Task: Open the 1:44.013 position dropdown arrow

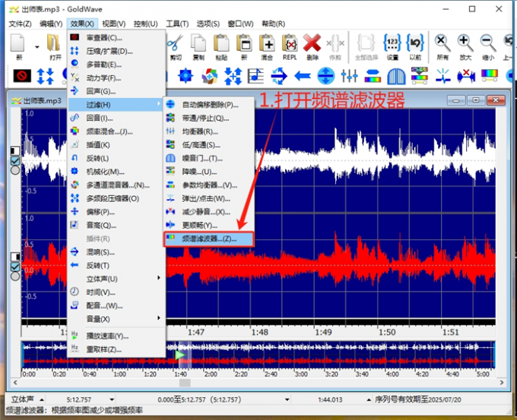Action: coord(369,399)
